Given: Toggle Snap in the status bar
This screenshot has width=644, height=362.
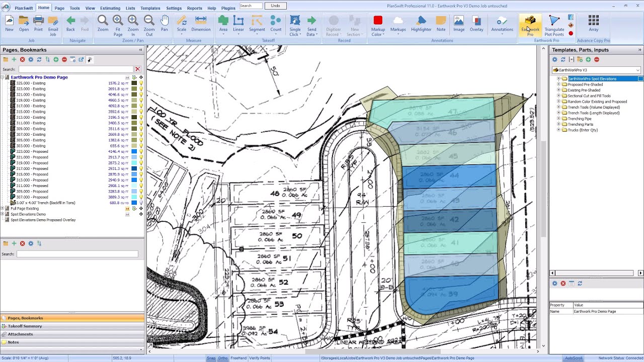Looking at the screenshot, I should 211,358.
